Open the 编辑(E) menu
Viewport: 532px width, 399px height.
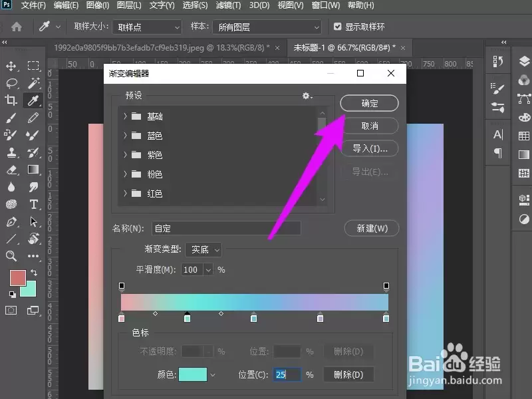(x=66, y=5)
